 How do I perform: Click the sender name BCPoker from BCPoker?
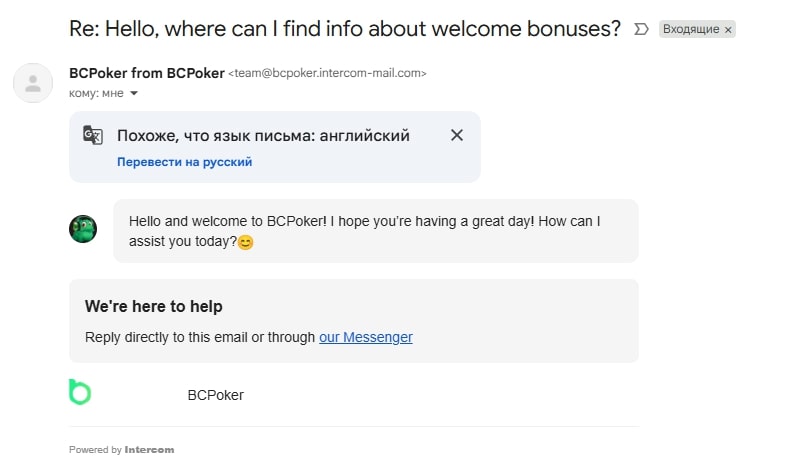(146, 73)
